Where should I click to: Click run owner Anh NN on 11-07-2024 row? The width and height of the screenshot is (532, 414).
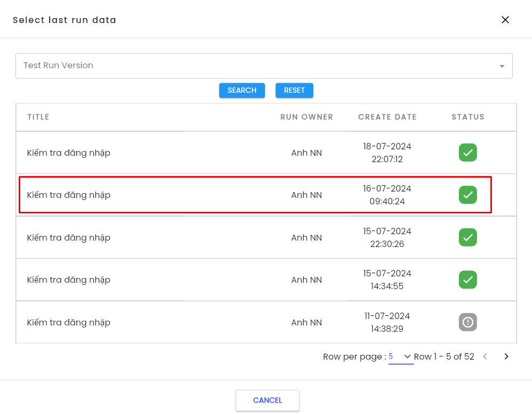point(306,323)
